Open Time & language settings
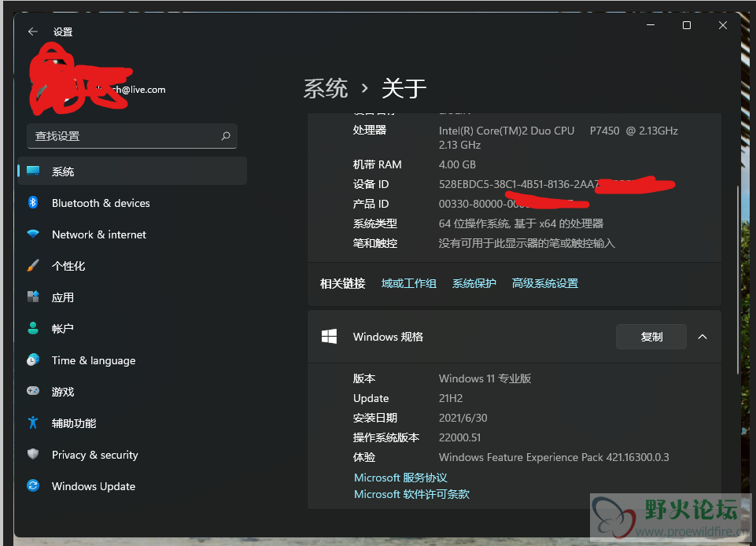Image resolution: width=756 pixels, height=546 pixels. 132,360
